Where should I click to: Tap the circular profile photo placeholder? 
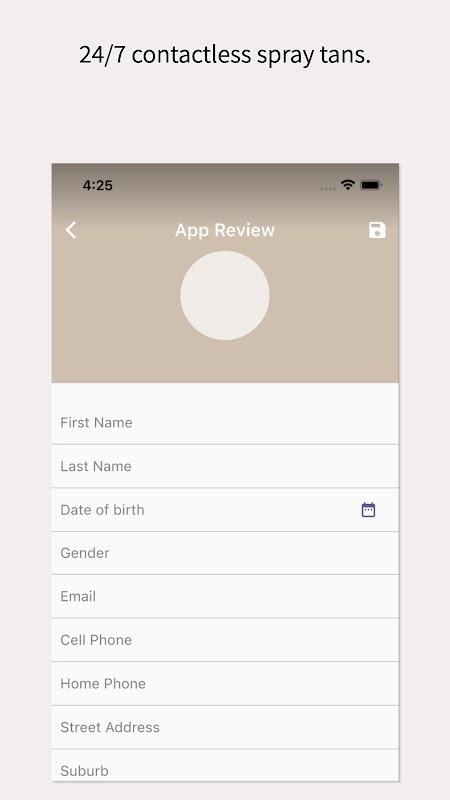point(225,295)
